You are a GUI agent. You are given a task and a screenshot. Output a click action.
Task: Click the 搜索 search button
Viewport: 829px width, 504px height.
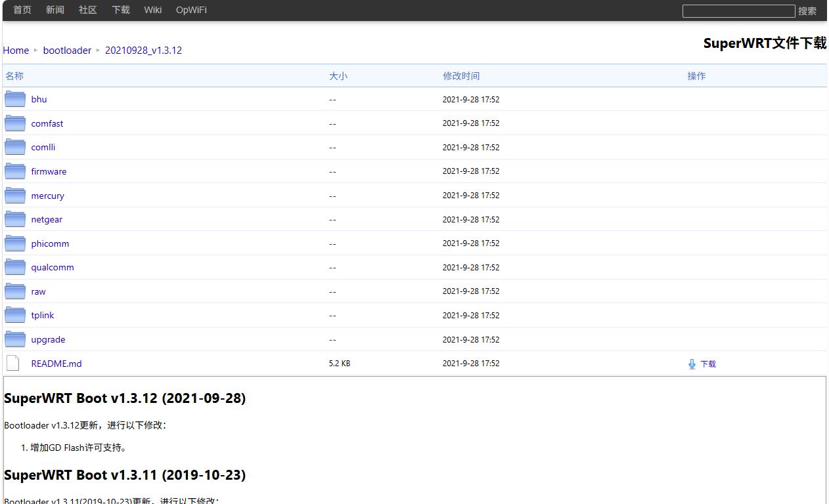(807, 11)
